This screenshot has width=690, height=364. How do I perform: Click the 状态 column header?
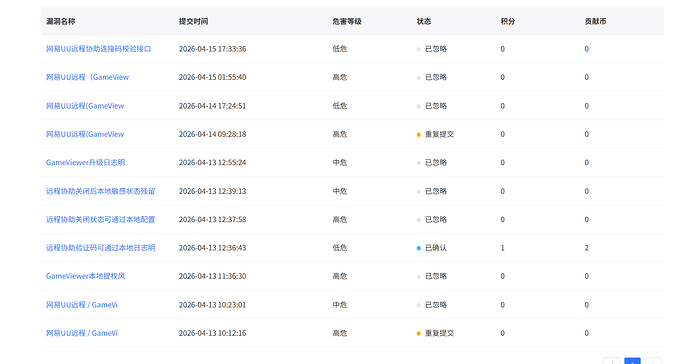point(424,21)
